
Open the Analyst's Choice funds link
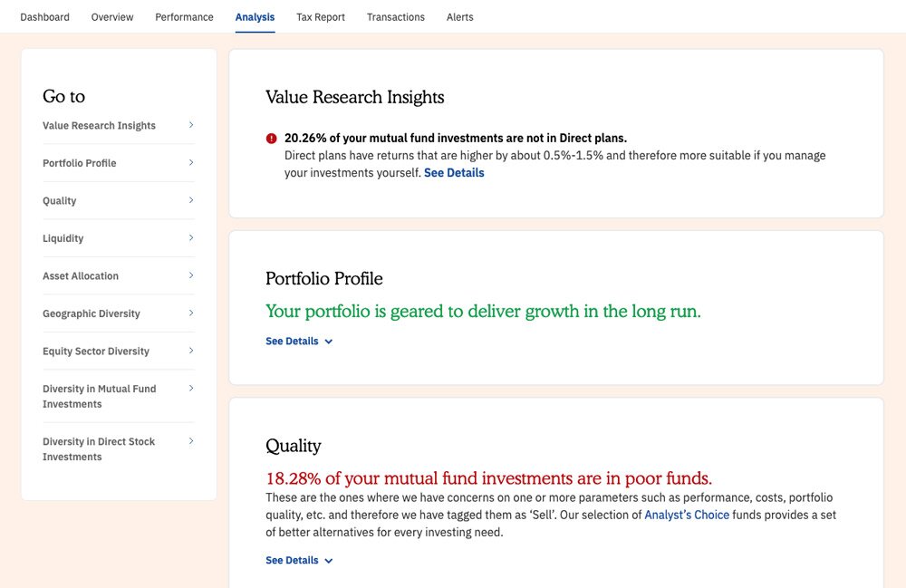(x=686, y=515)
